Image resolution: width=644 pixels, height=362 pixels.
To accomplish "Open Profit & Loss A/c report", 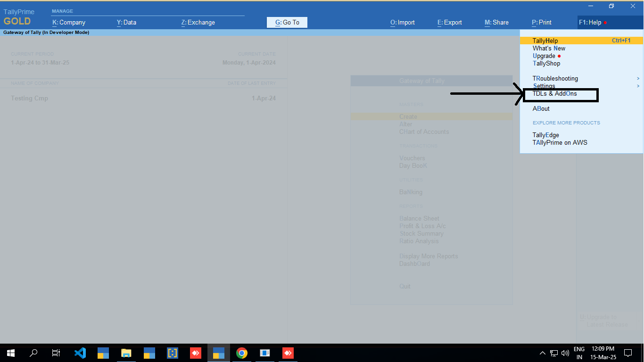I will click(422, 226).
